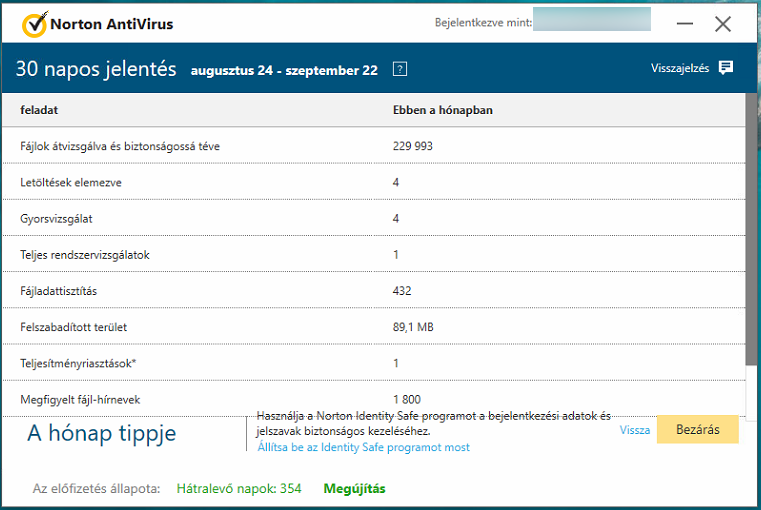Select the Teljesítményriasztások* row label
761x510 pixels.
pyautogui.click(x=78, y=363)
